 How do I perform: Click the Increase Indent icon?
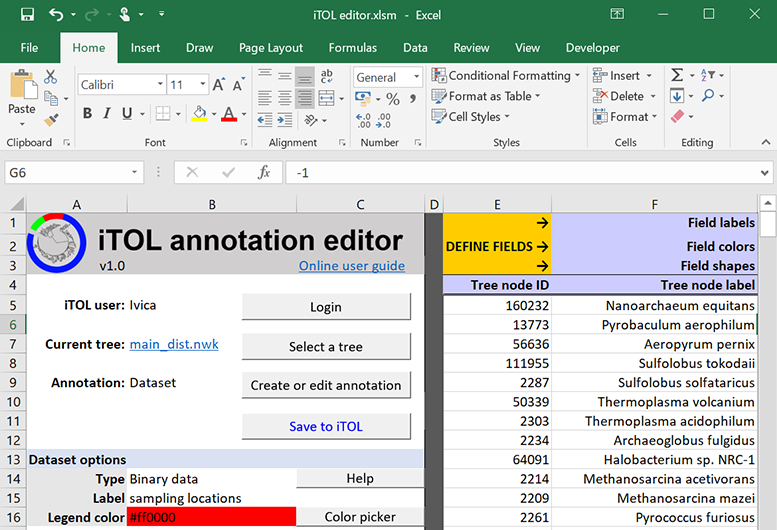tap(285, 119)
